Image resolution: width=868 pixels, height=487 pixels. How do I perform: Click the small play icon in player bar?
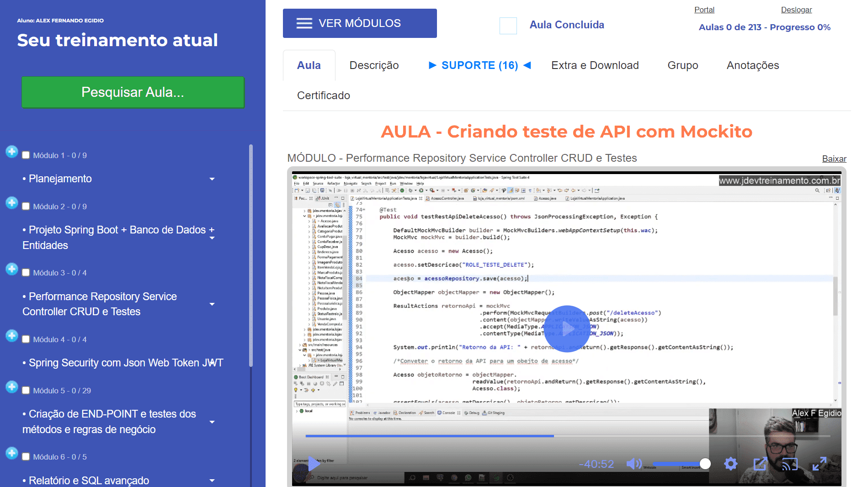click(x=314, y=463)
